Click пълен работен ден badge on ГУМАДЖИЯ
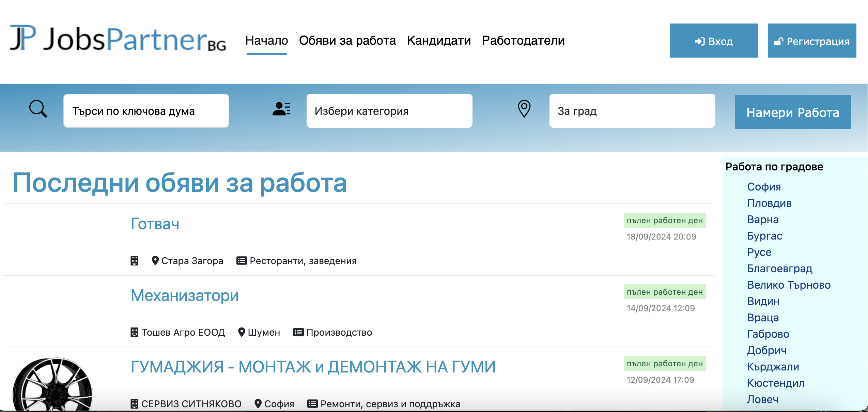868x412 pixels. (x=665, y=364)
